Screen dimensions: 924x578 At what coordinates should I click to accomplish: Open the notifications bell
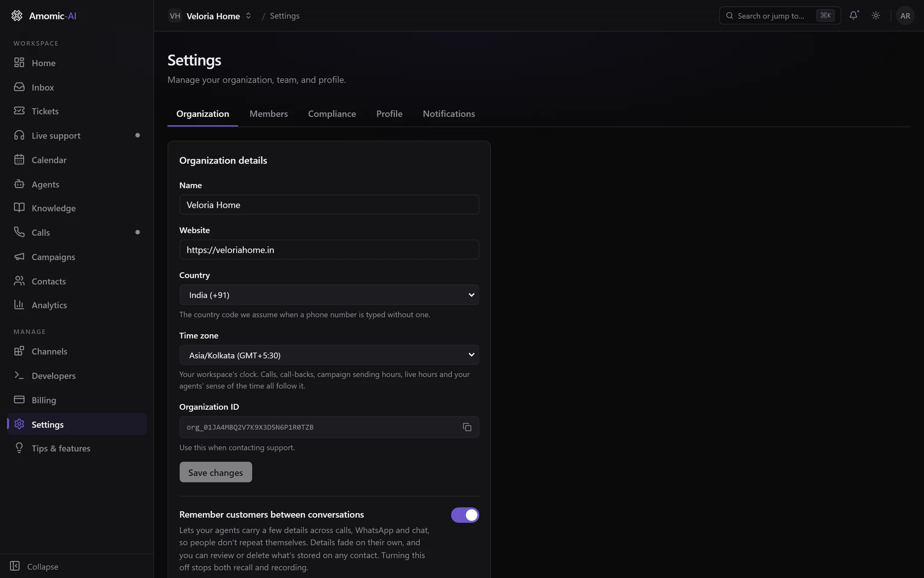pos(853,15)
